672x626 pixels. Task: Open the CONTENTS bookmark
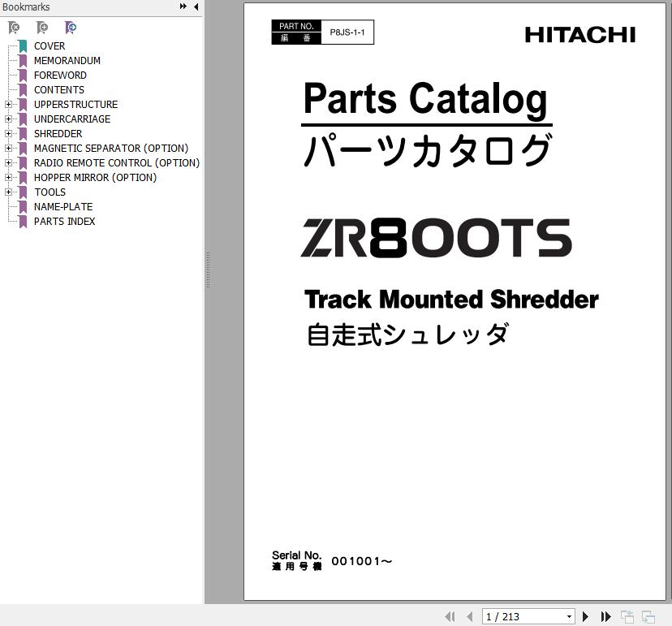tap(59, 90)
